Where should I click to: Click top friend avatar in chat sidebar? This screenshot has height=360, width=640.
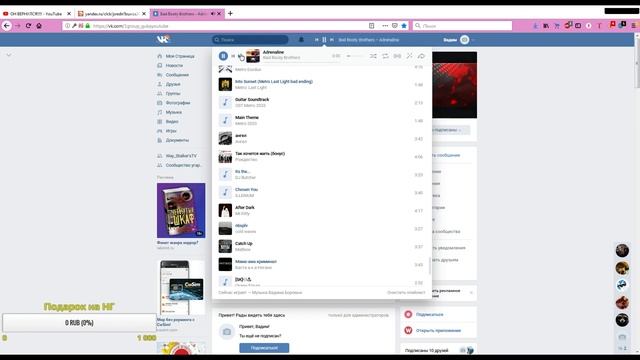coord(622,250)
